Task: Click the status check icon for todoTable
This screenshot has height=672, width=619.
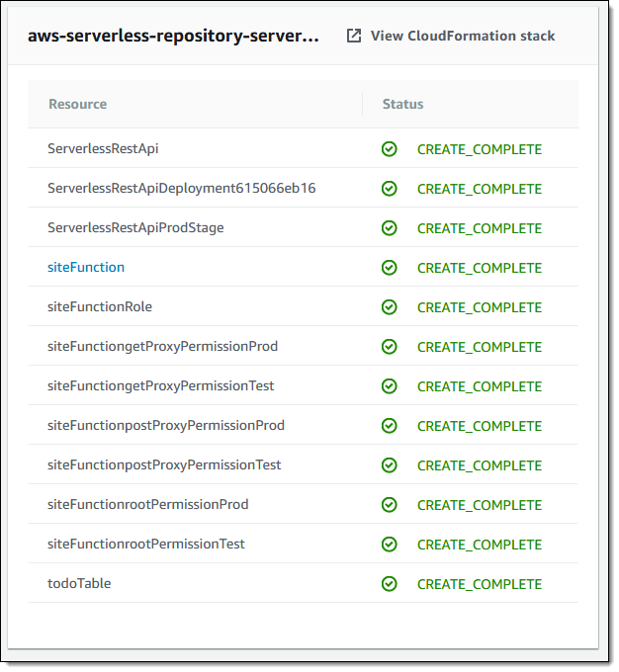Action: click(390, 584)
